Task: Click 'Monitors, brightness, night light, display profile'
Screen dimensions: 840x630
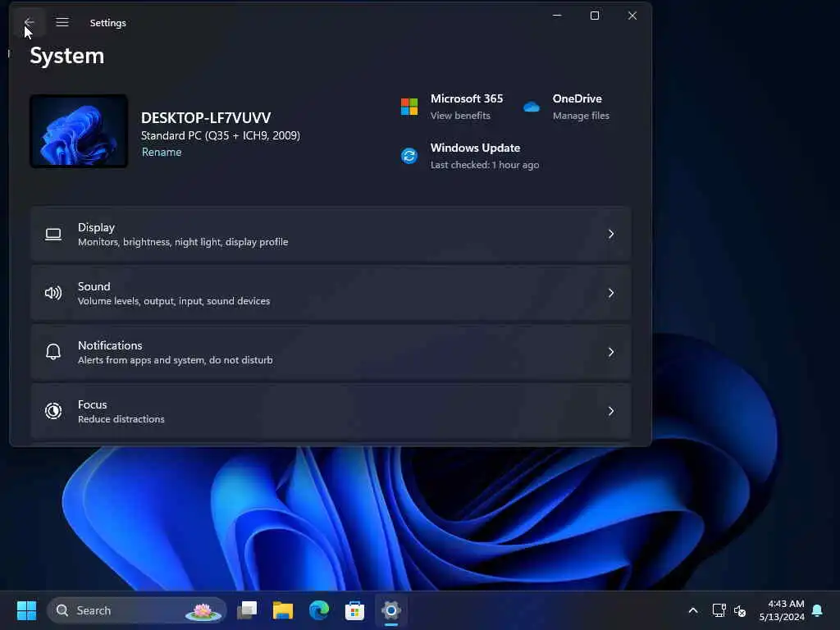Action: pyautogui.click(x=183, y=242)
